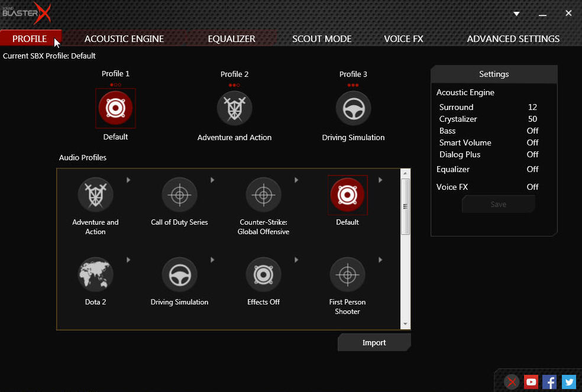Open the Facebook link icon
The width and height of the screenshot is (582, 392).
[x=549, y=382]
